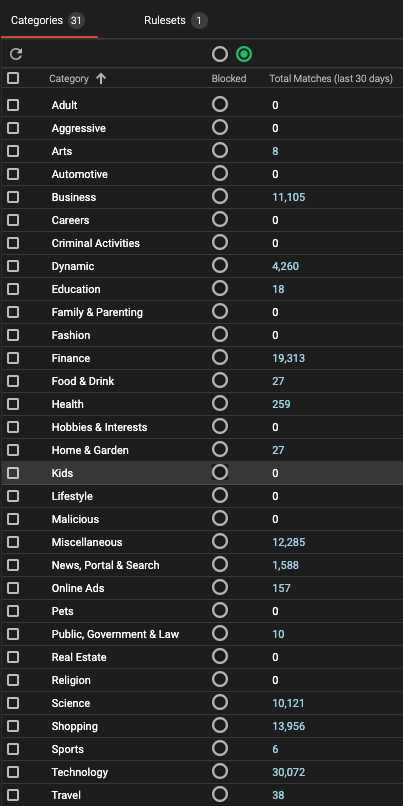Toggle Blocked circle for Online Ads
The height and width of the screenshot is (806, 403).
(x=219, y=587)
